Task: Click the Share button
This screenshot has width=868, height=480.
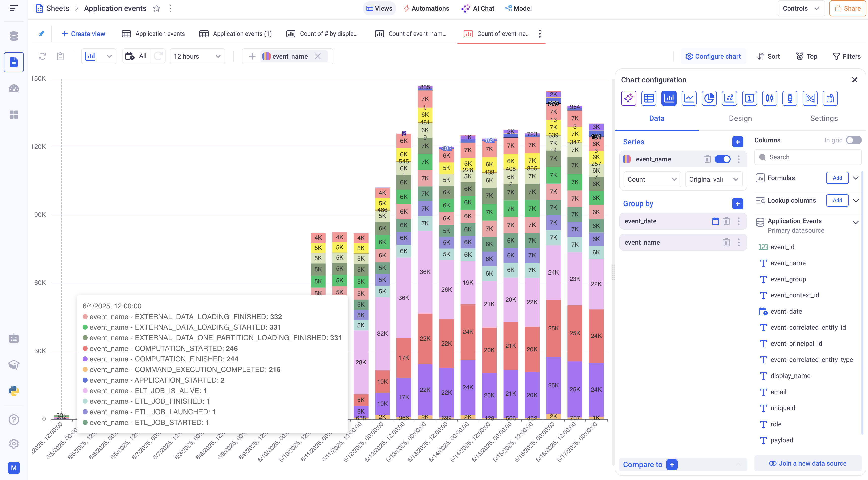Action: 847,8
